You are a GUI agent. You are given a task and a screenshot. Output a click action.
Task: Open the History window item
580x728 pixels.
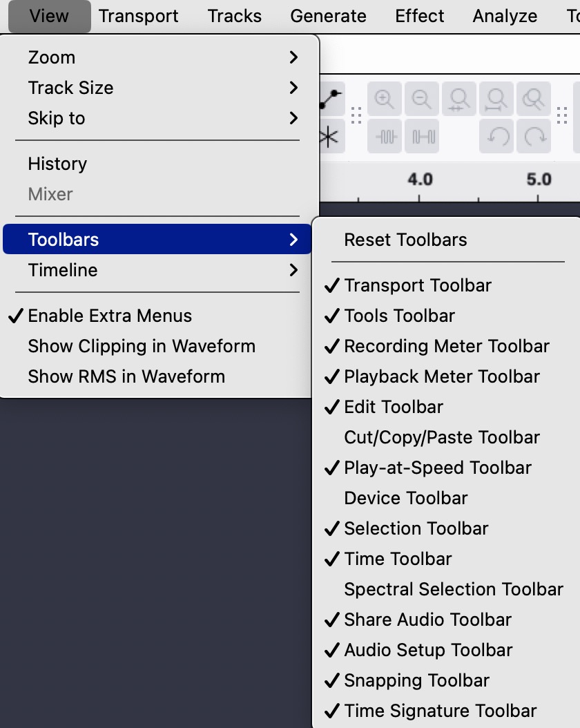[x=57, y=164]
